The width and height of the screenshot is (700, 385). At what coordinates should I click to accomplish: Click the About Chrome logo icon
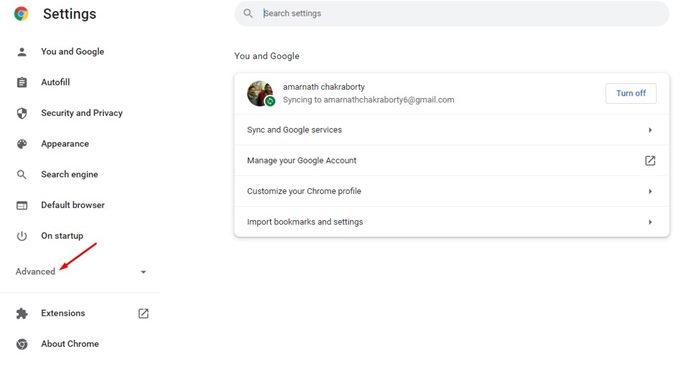pos(21,344)
